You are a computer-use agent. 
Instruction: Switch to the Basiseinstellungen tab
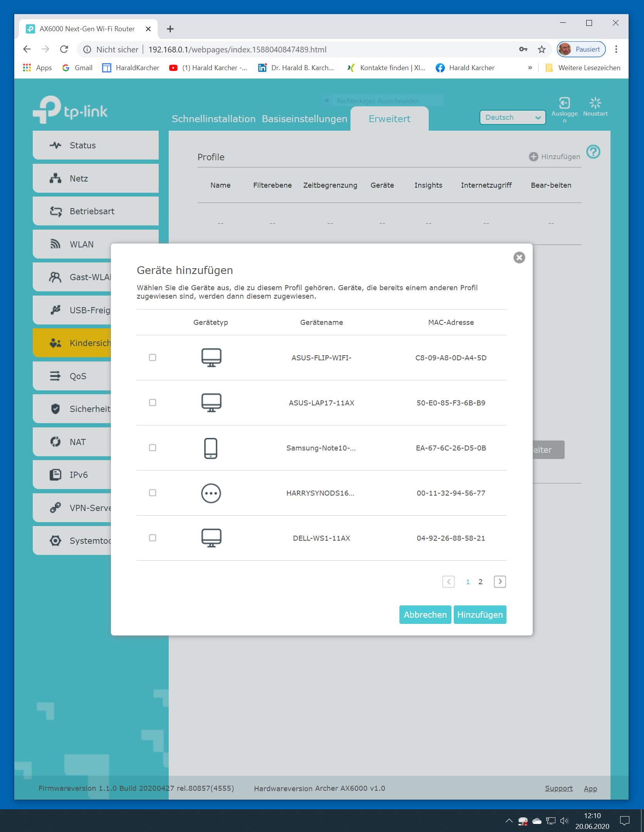point(305,119)
